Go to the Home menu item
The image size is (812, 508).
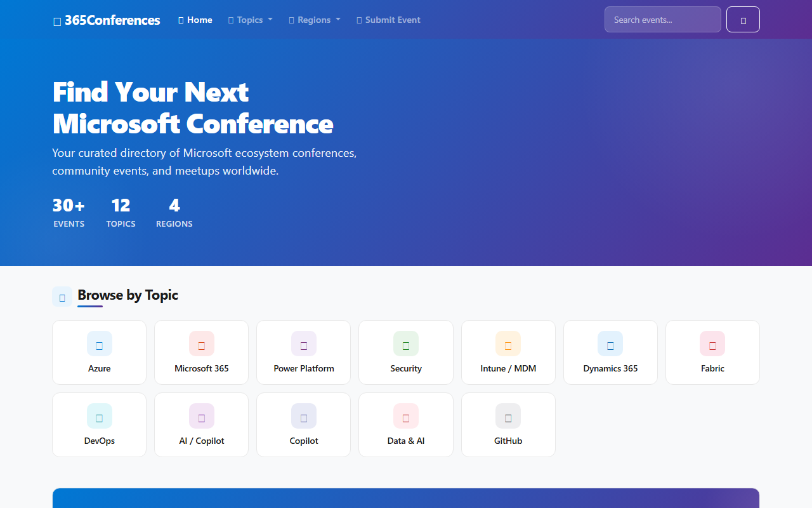click(x=195, y=20)
